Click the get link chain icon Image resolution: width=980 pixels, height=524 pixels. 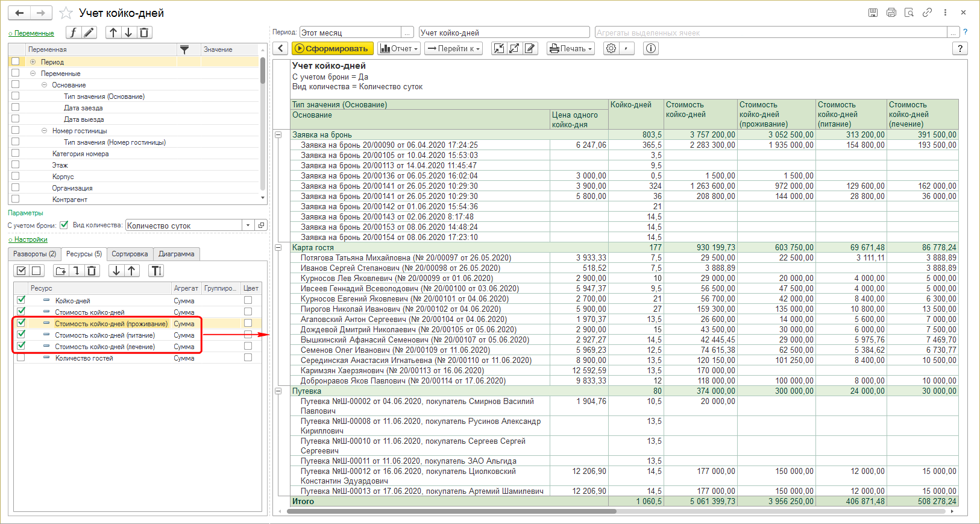[x=927, y=13]
